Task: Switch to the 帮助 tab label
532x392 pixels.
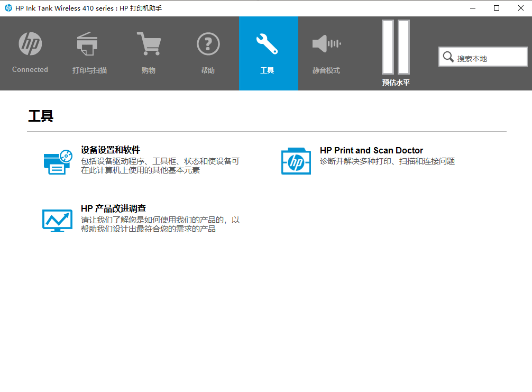Action: [208, 70]
